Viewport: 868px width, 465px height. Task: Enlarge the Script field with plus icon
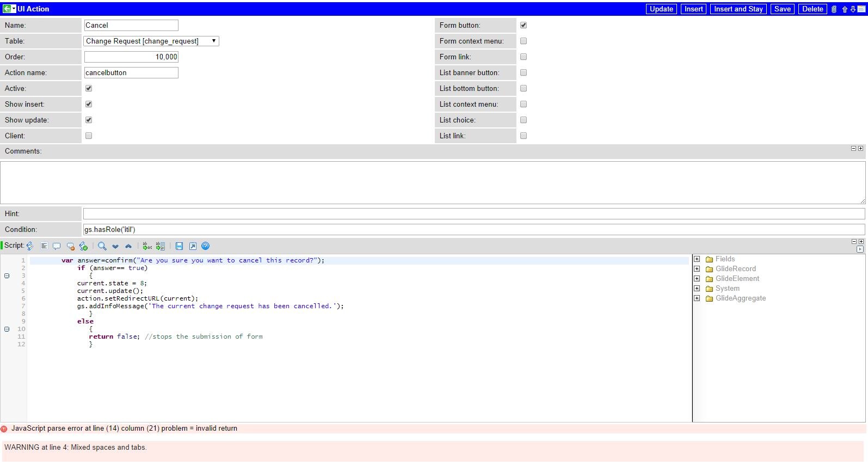[861, 242]
